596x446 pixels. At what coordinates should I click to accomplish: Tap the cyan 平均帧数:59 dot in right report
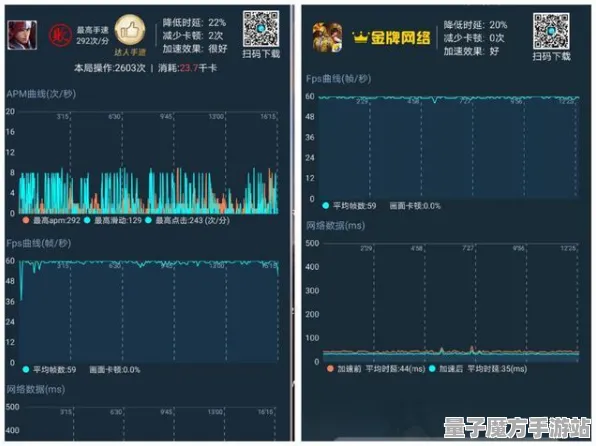click(326, 206)
